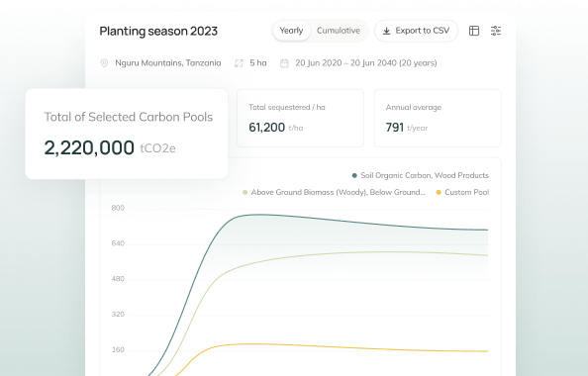Screen dimensions: 588x376
Task: Click the light green legend dot
Action: 245,192
